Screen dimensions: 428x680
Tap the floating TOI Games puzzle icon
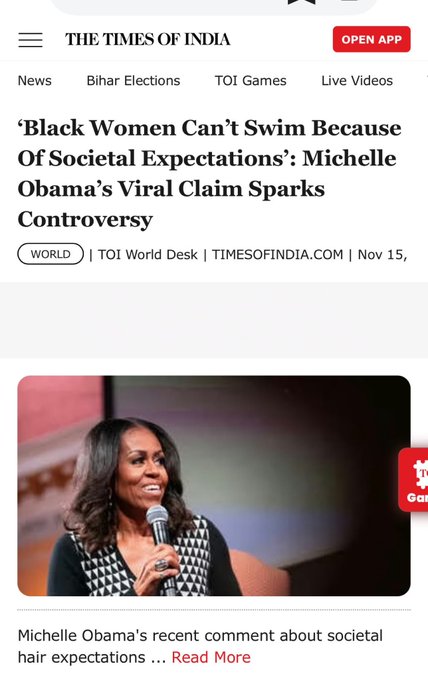pos(414,480)
